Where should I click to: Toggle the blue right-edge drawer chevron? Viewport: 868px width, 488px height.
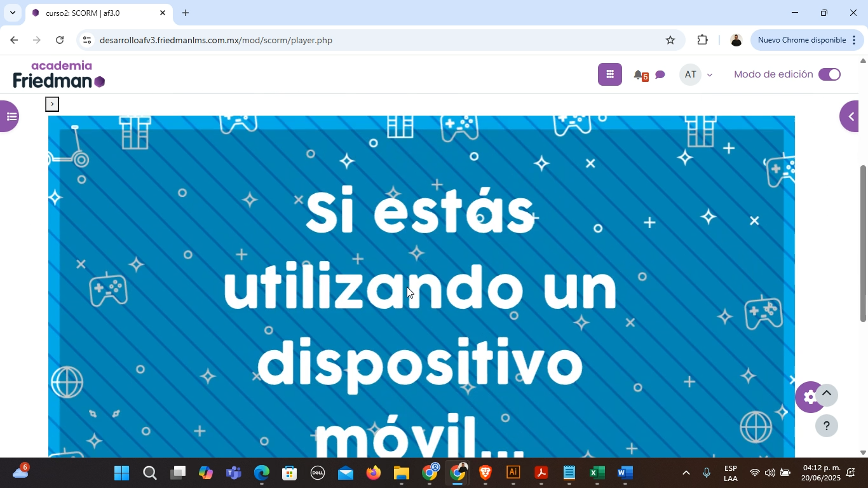pos(852,116)
